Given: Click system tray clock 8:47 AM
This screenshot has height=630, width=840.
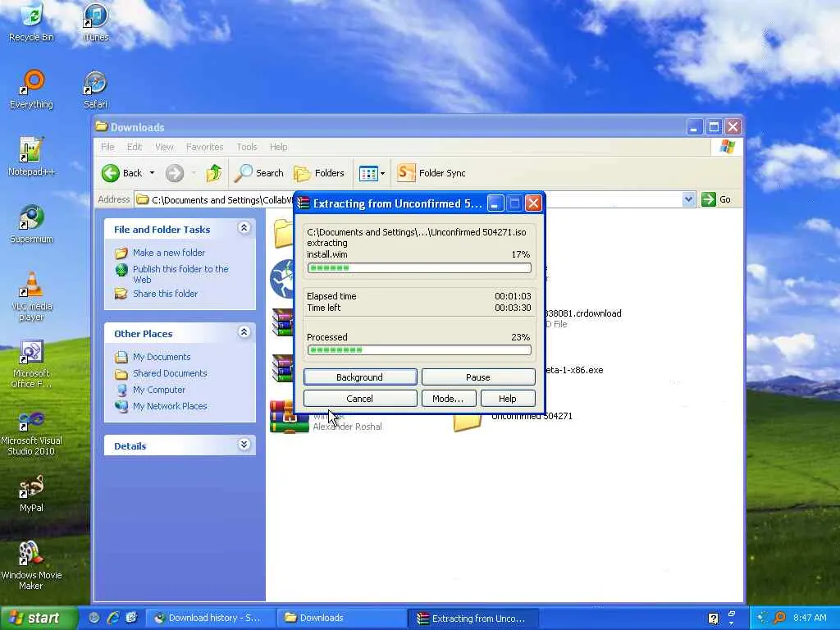Looking at the screenshot, I should point(810,618).
